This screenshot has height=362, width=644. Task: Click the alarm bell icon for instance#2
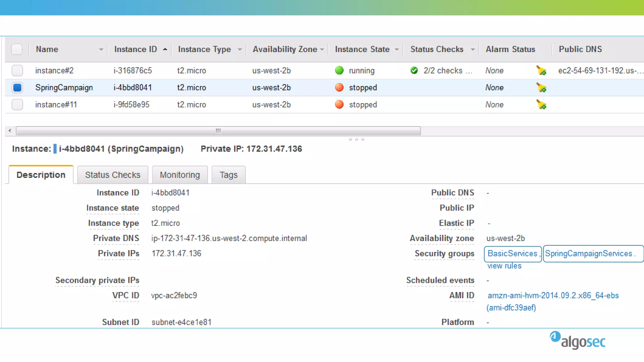(541, 71)
